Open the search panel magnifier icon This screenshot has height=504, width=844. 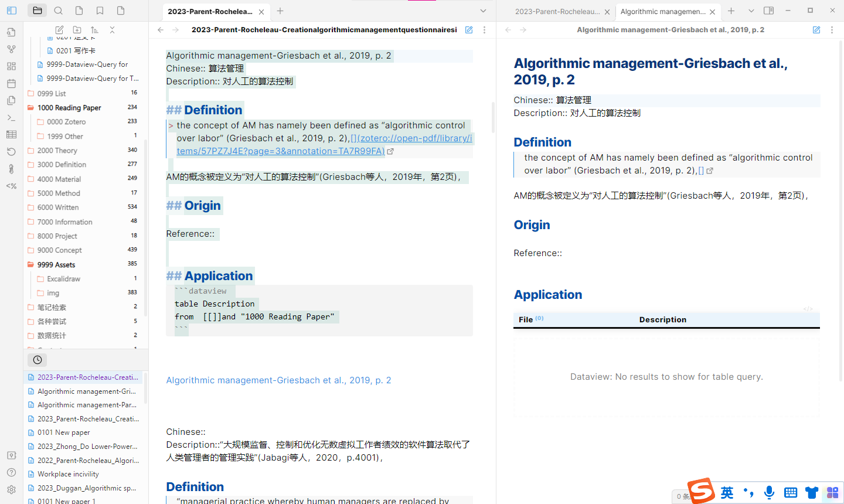[x=58, y=11]
